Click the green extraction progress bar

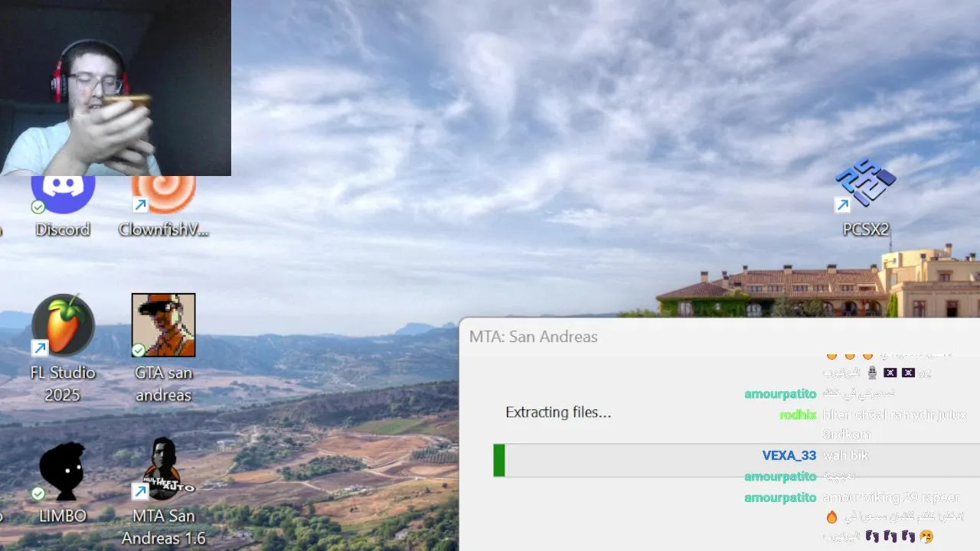(499, 460)
